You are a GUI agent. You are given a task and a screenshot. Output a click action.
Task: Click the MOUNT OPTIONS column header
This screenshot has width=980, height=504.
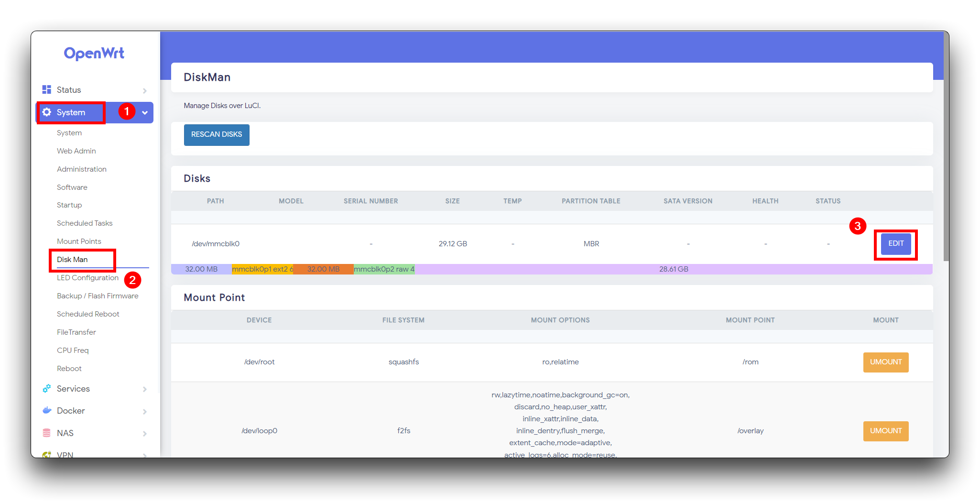tap(560, 320)
